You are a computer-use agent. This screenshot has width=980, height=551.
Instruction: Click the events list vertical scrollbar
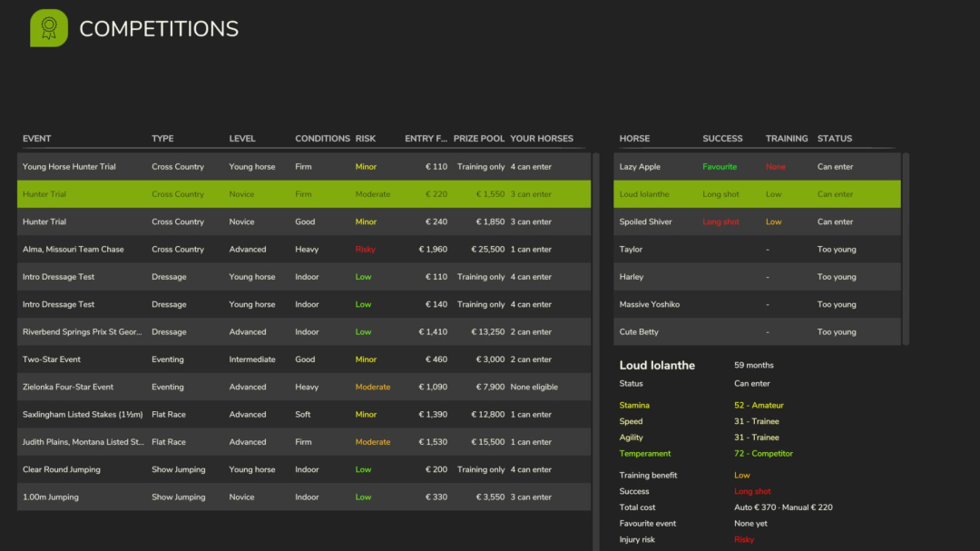pyautogui.click(x=596, y=351)
